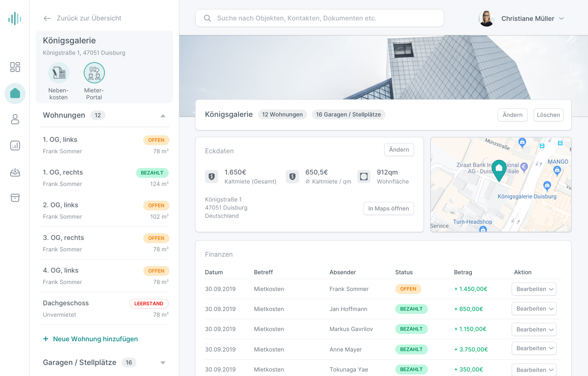Click the Wohnfläche square icon

[x=364, y=177]
